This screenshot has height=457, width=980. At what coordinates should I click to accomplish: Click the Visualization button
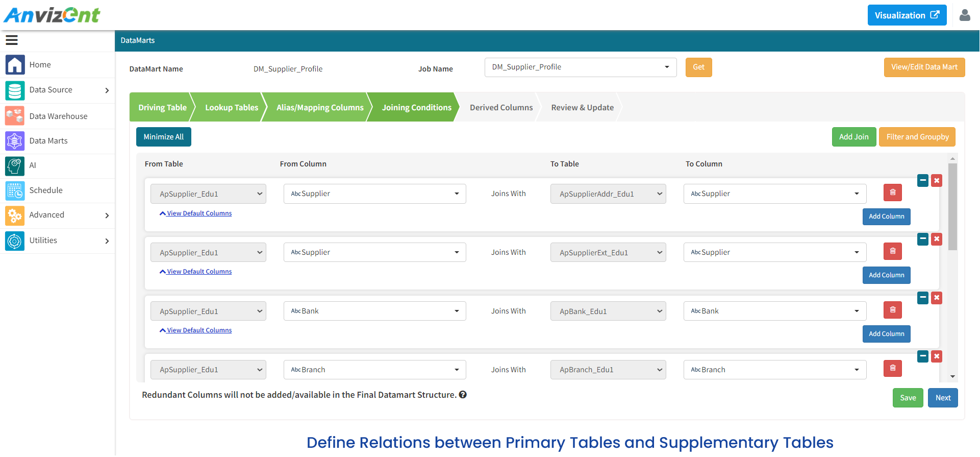[907, 15]
